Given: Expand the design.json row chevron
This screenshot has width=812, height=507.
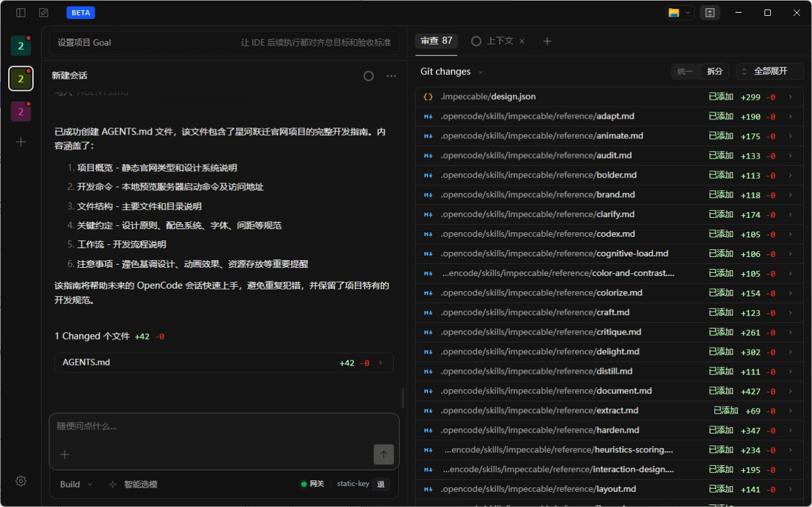Looking at the screenshot, I should pyautogui.click(x=790, y=97).
